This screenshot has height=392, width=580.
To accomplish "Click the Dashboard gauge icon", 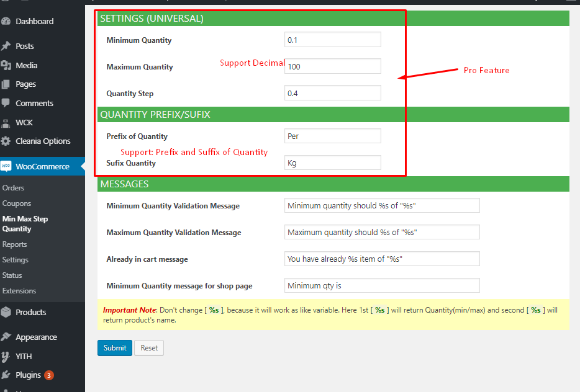I will point(6,21).
